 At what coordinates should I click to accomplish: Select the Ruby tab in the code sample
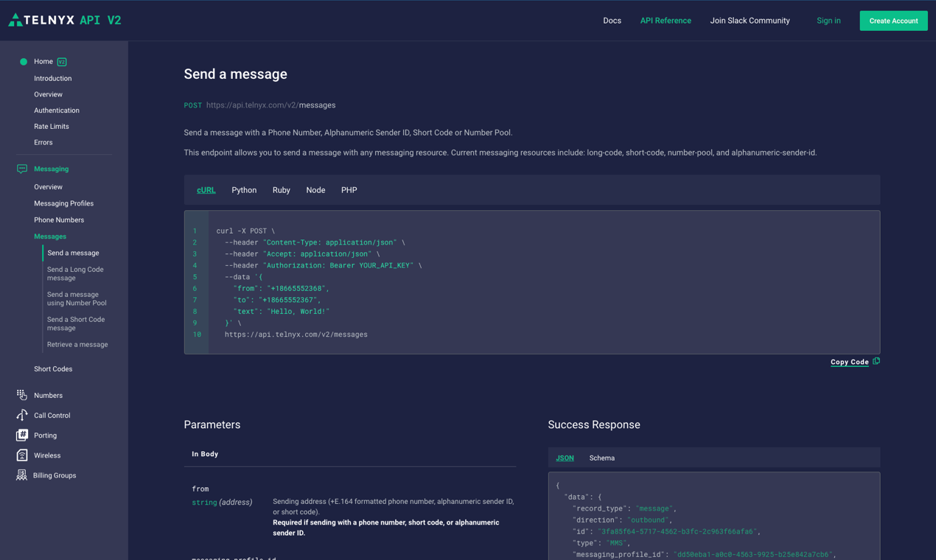(x=281, y=189)
